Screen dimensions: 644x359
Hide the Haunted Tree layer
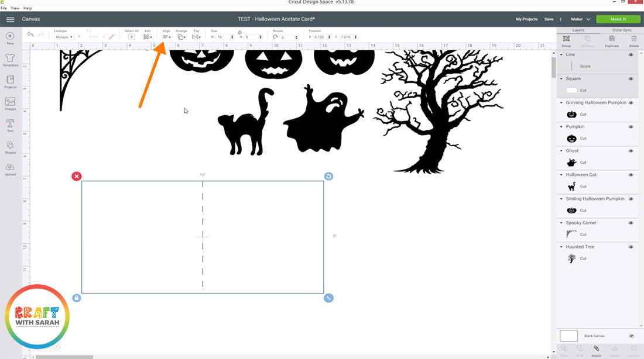[x=631, y=247]
